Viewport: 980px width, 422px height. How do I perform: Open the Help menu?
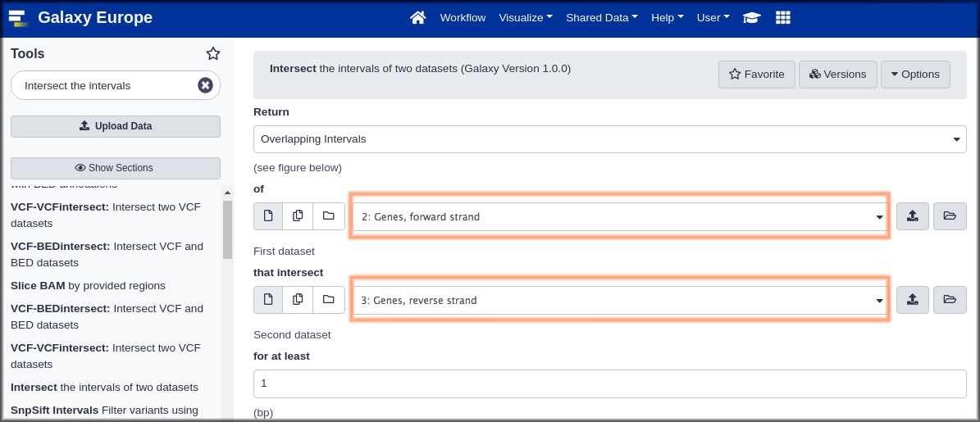(x=668, y=17)
